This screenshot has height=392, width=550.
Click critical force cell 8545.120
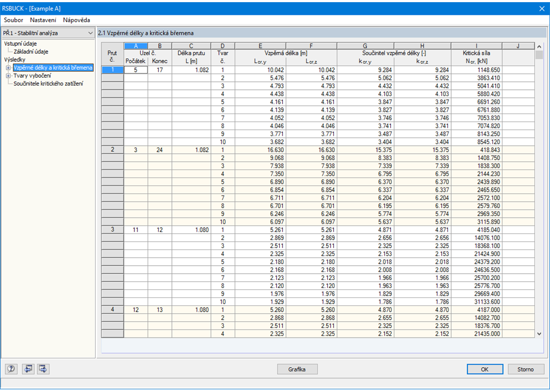[476, 142]
